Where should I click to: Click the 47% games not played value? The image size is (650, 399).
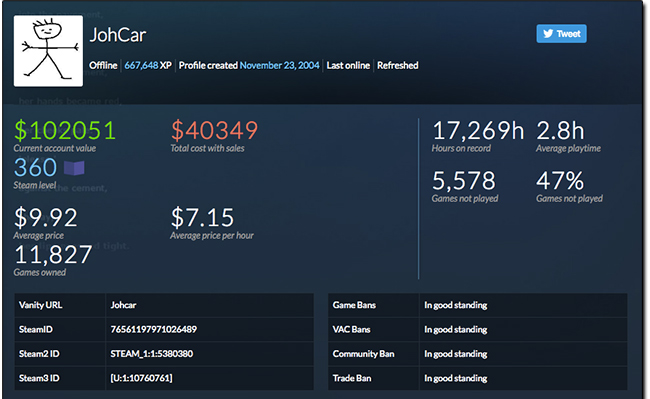point(560,181)
